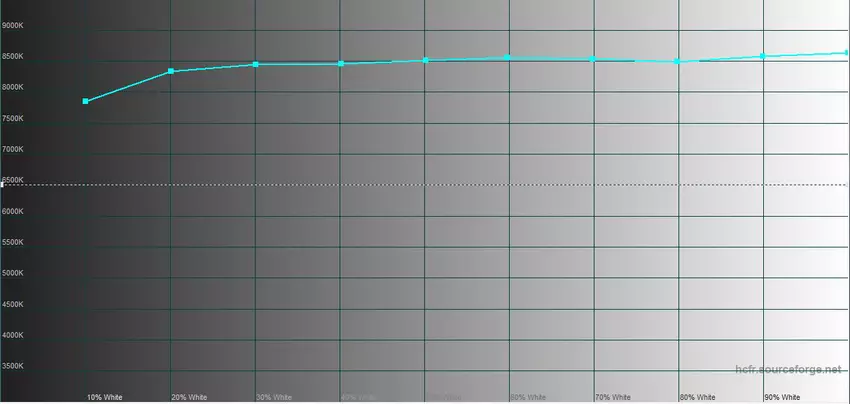Click the 70% White curve marker
850x404 pixels.
tap(593, 59)
